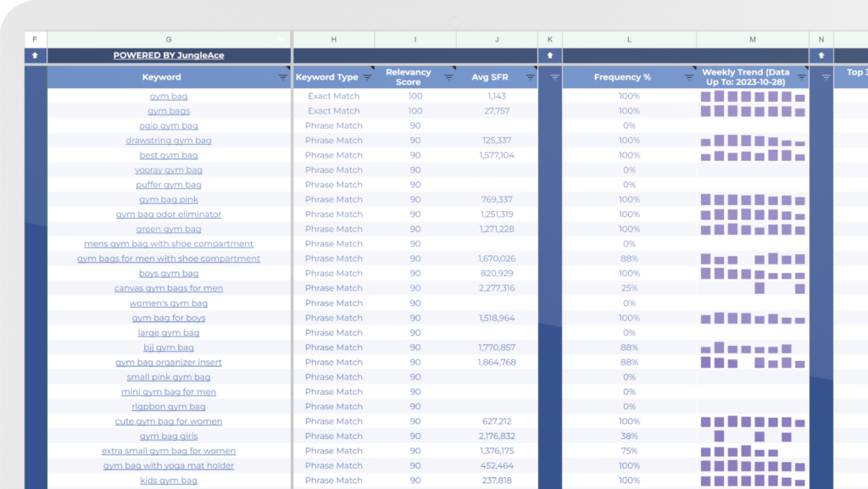The width and height of the screenshot is (868, 489).
Task: Click the up arrow icon in column N
Action: coord(821,56)
